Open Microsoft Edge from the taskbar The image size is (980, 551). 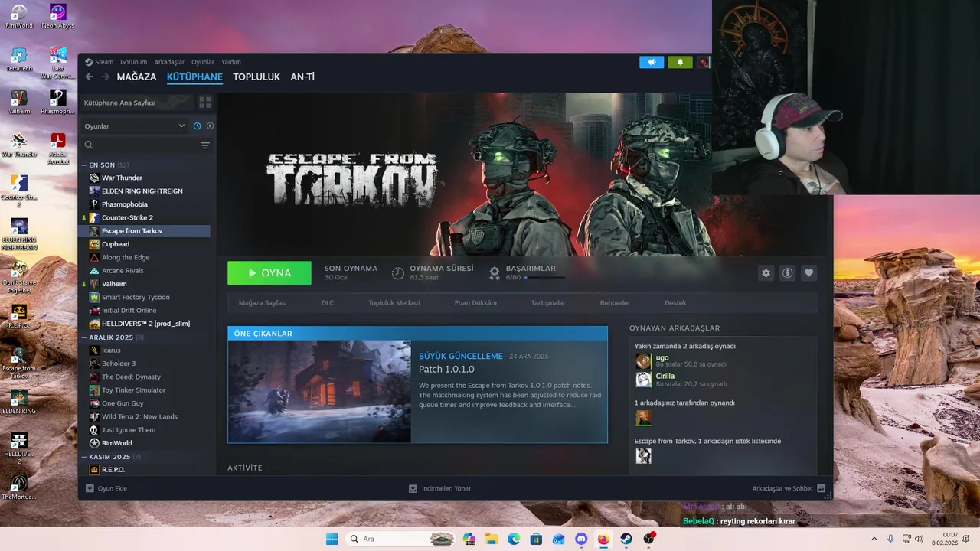[x=514, y=539]
